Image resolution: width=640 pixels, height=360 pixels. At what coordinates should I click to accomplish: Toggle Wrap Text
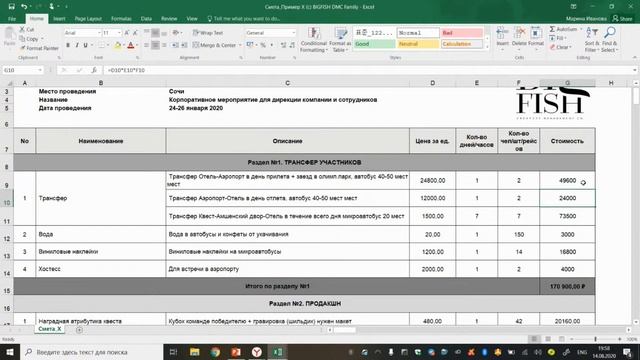[208, 33]
